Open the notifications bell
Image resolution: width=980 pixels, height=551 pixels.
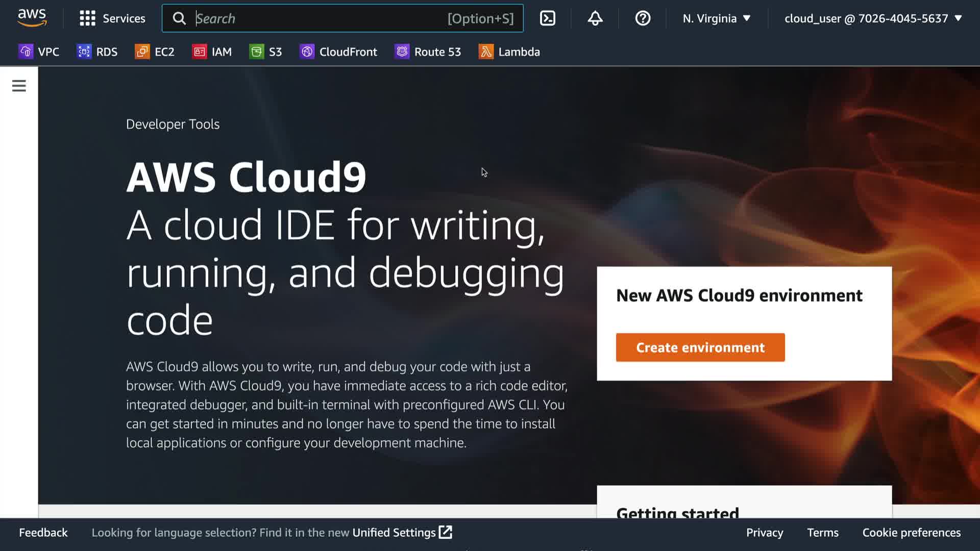click(x=595, y=18)
